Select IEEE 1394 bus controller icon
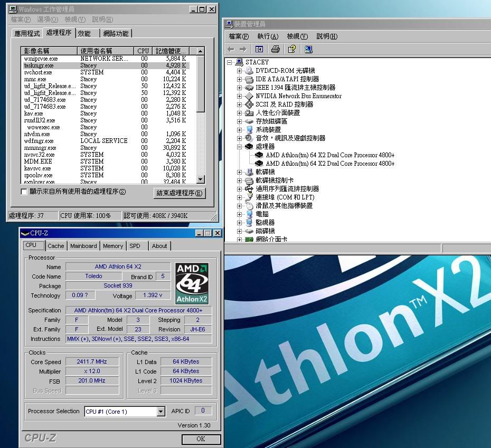 tap(249, 88)
